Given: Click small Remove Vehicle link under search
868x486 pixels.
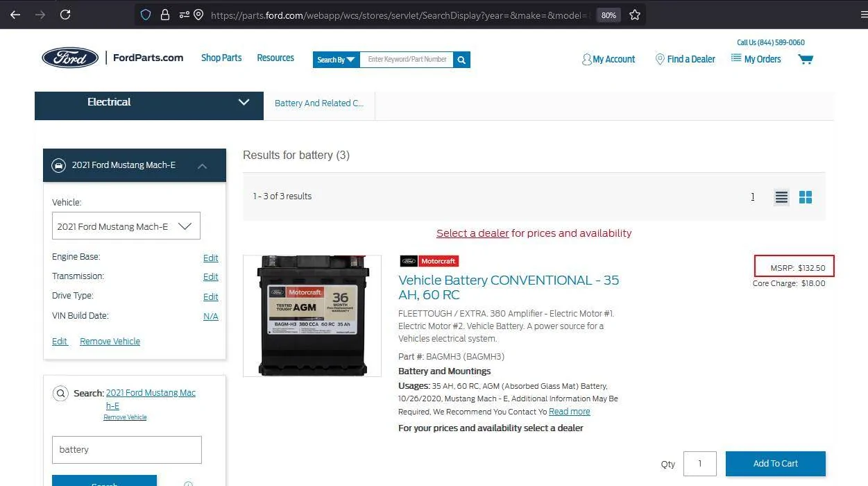Looking at the screenshot, I should pos(125,417).
